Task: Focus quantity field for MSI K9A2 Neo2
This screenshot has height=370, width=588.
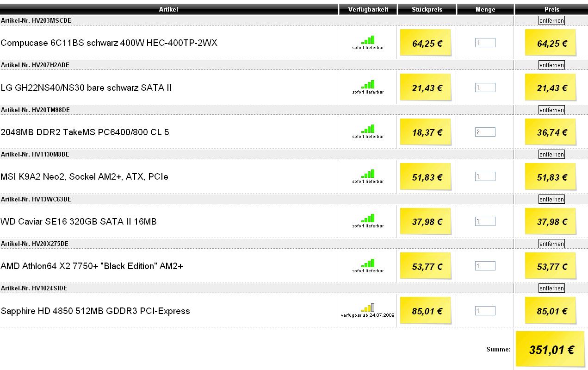Action: pyautogui.click(x=485, y=176)
